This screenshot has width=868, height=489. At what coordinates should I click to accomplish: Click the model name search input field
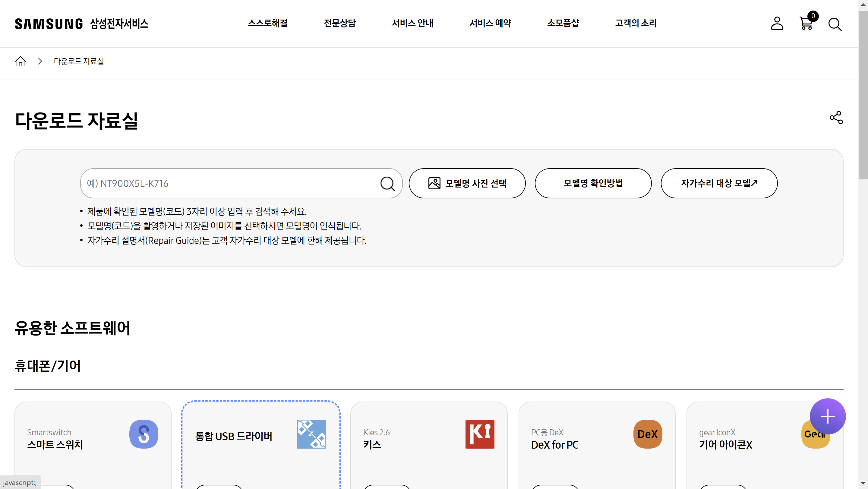tap(229, 184)
